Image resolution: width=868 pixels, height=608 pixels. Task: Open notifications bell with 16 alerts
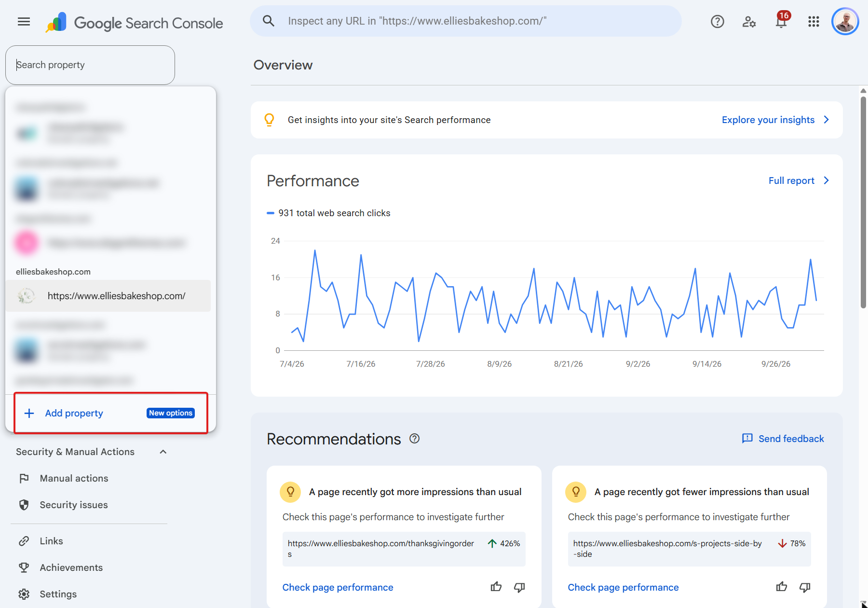(782, 20)
